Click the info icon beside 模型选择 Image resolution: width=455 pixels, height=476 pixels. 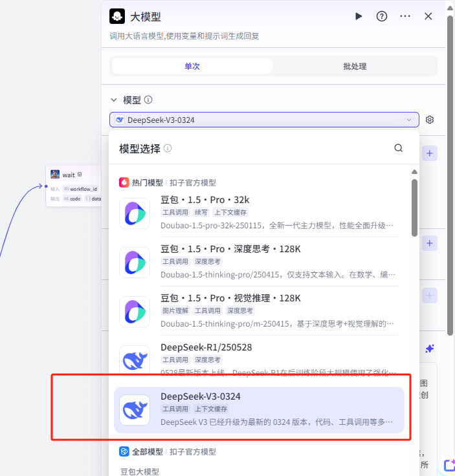click(x=168, y=148)
